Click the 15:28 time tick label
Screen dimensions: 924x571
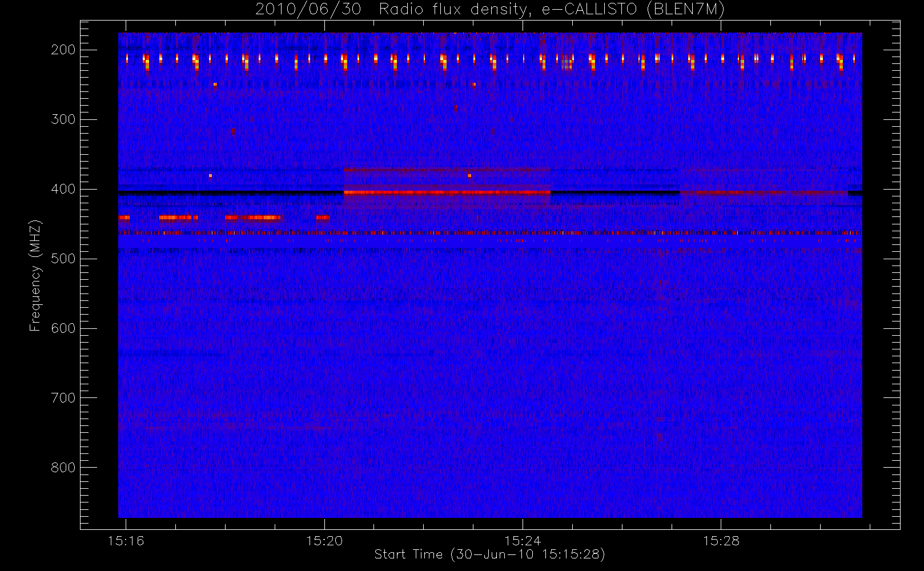tap(721, 541)
